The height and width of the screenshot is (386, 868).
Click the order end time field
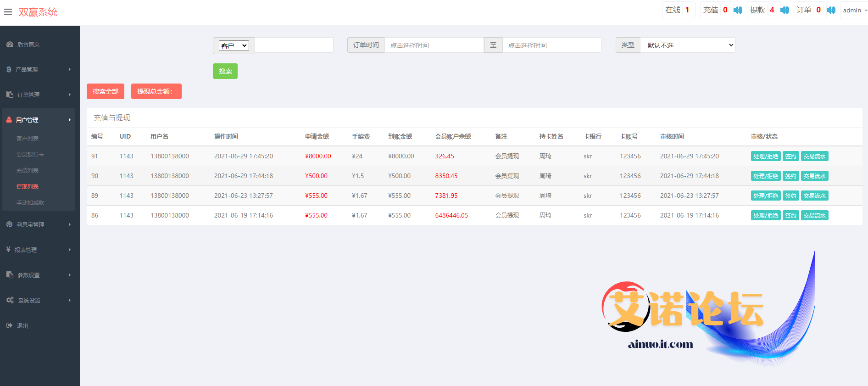pos(552,45)
